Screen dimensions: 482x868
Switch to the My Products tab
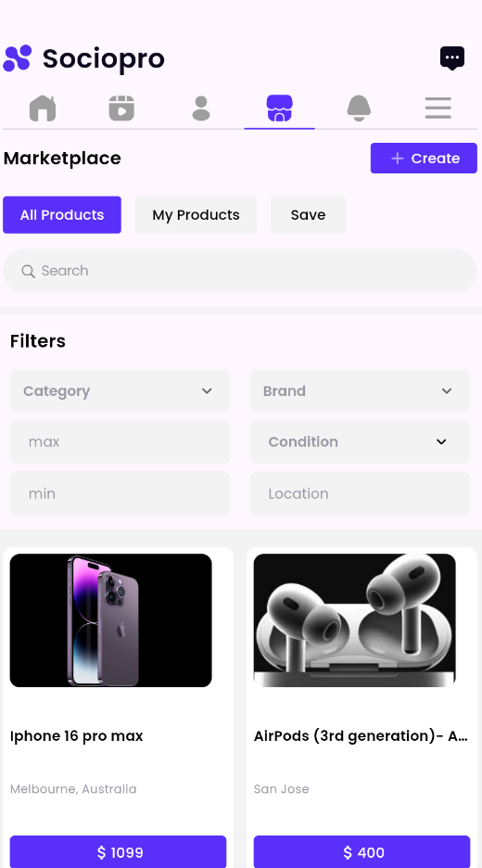click(x=196, y=215)
